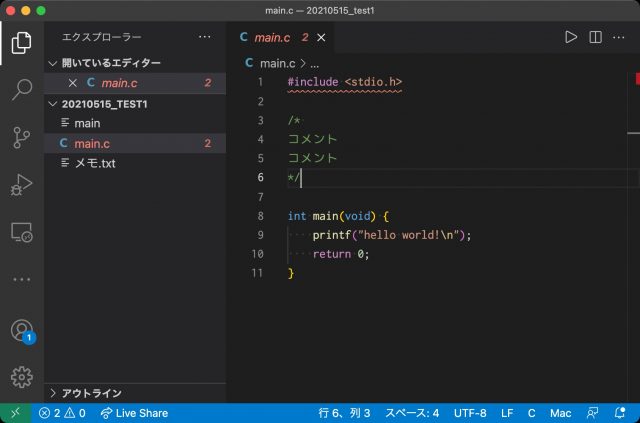Open feedback icon in status bar
This screenshot has height=423, width=640.
coord(593,413)
